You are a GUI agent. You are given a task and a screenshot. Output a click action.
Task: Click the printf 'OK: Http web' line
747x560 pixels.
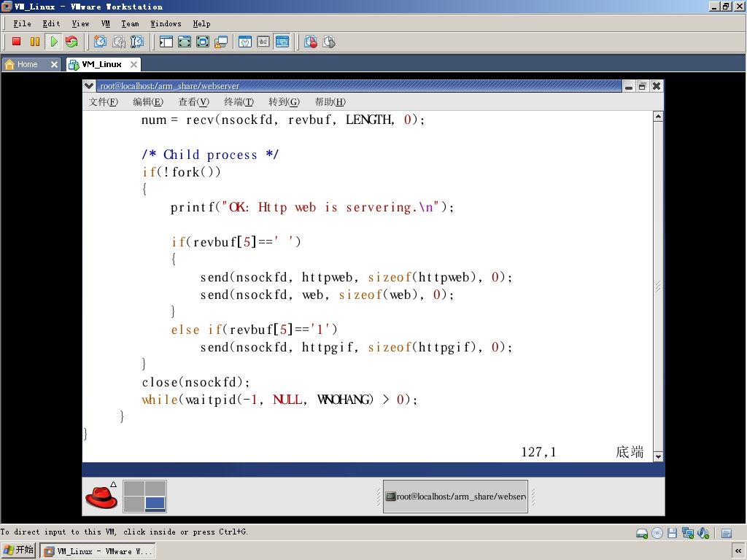tap(312, 207)
